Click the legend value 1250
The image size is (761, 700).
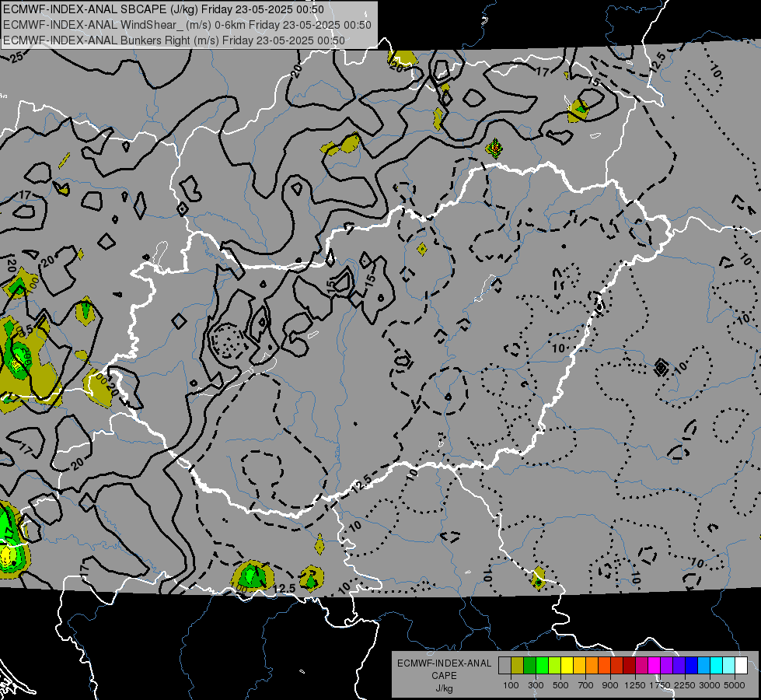635,685
